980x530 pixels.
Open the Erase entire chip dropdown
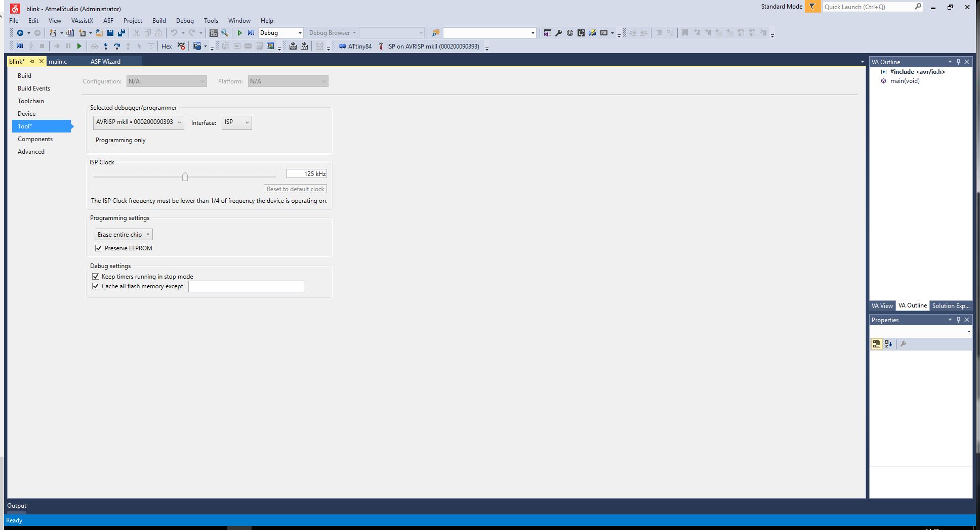pos(124,235)
